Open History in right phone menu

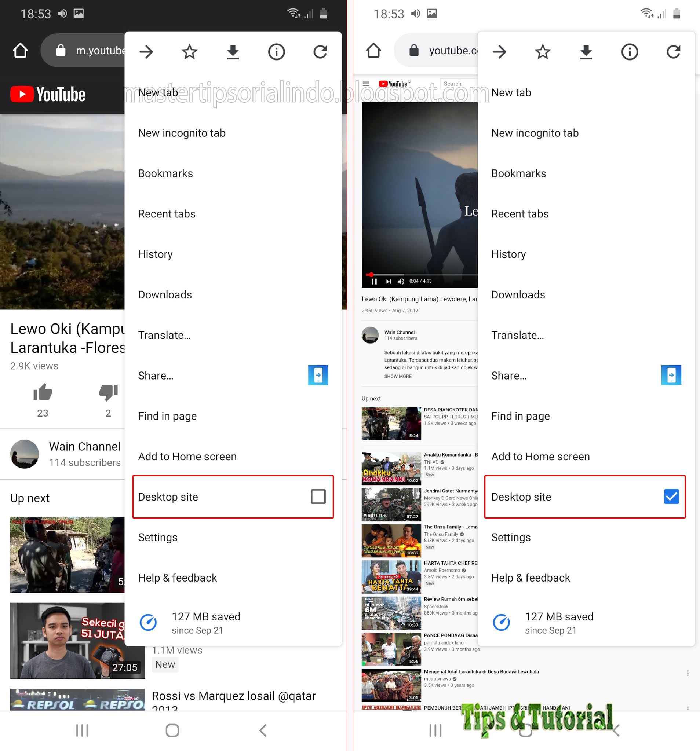click(x=586, y=254)
